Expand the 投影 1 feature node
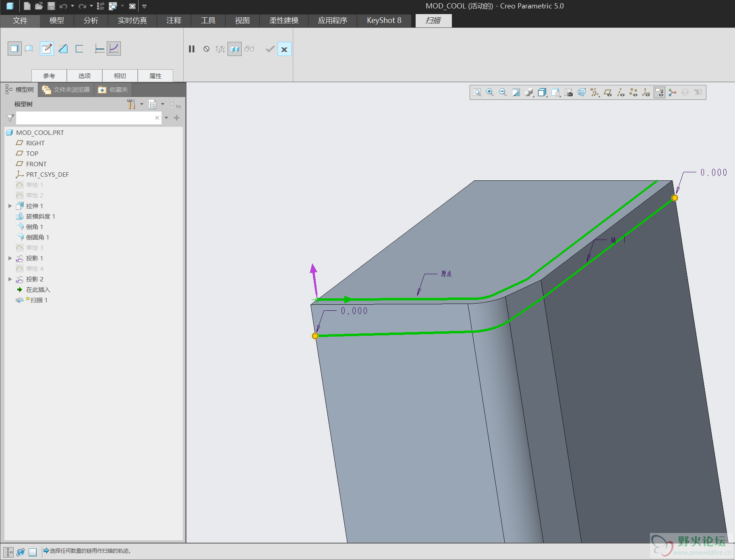The width and height of the screenshot is (735, 560). pos(10,258)
